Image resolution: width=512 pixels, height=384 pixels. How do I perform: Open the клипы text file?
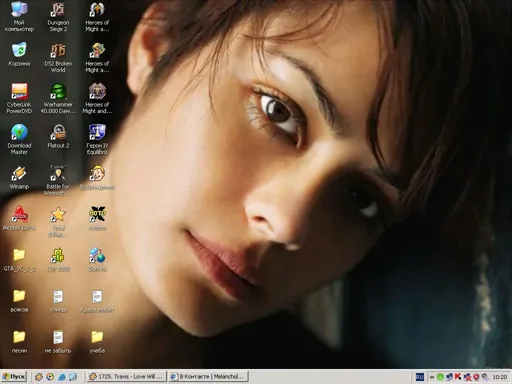pos(58,301)
